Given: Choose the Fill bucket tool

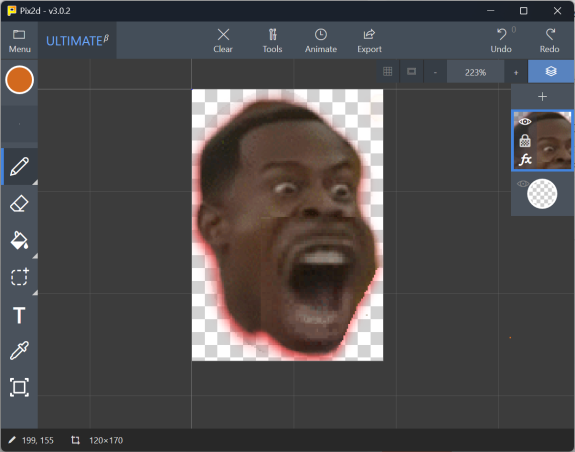Looking at the screenshot, I should 19,240.
